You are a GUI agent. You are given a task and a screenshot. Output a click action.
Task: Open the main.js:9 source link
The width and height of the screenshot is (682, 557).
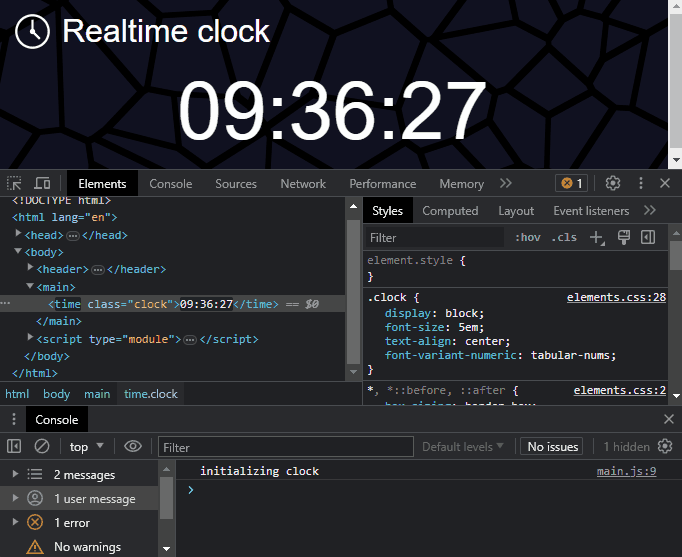tap(626, 471)
